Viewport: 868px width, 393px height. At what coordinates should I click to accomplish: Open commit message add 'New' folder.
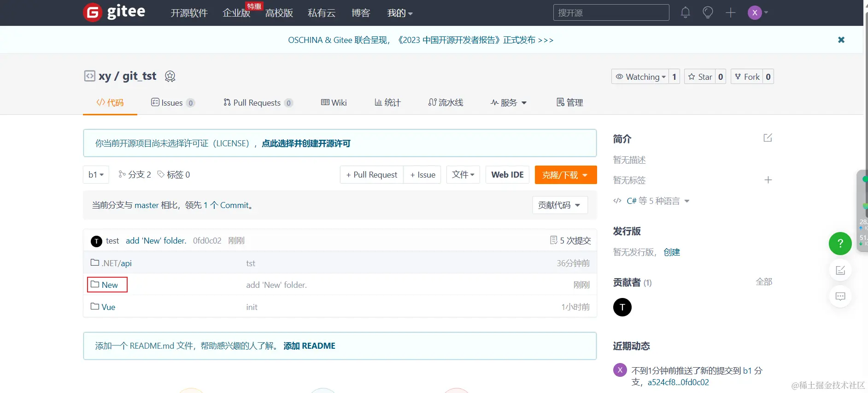click(x=156, y=241)
